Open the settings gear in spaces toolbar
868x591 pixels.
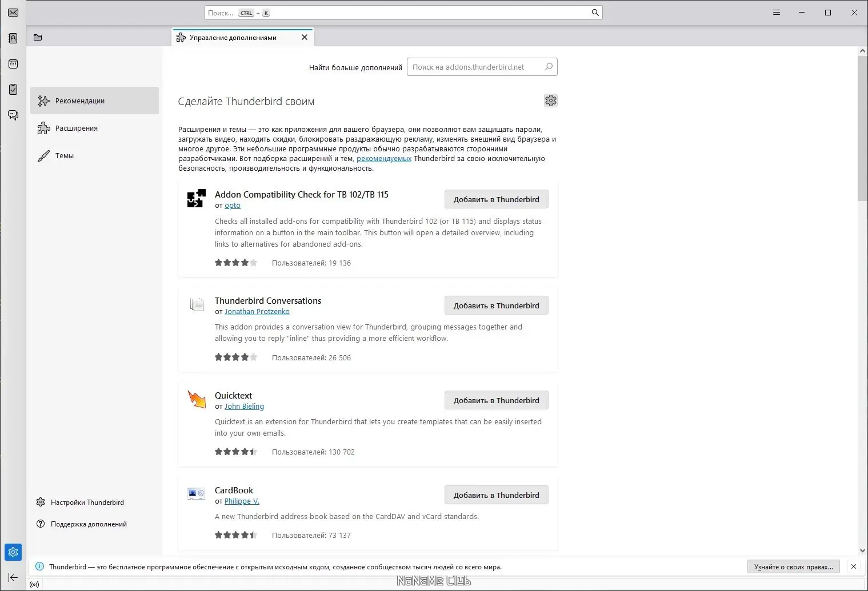[13, 552]
